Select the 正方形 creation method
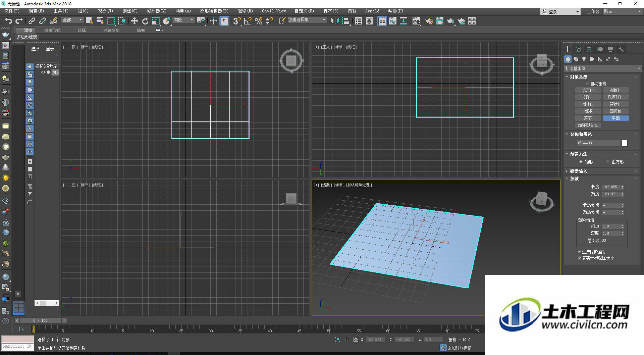This screenshot has height=355, width=644. (x=607, y=162)
